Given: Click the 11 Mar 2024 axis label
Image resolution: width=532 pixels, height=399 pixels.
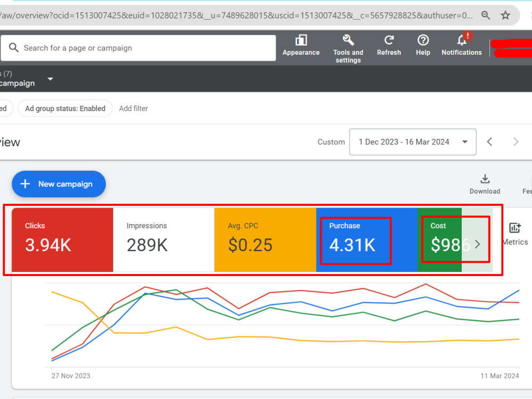Looking at the screenshot, I should pyautogui.click(x=500, y=376).
